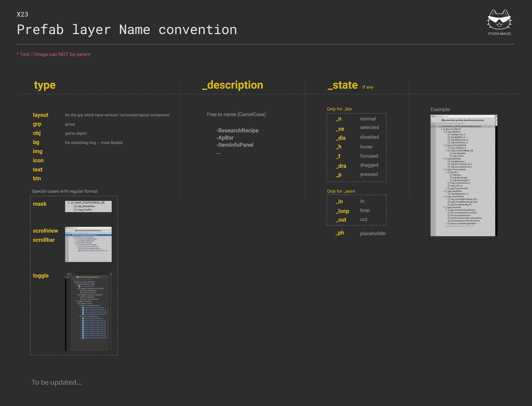The height and width of the screenshot is (406, 532).
Task: Click the cube icon beside grp_BgFrame
Action: [x=446, y=159]
